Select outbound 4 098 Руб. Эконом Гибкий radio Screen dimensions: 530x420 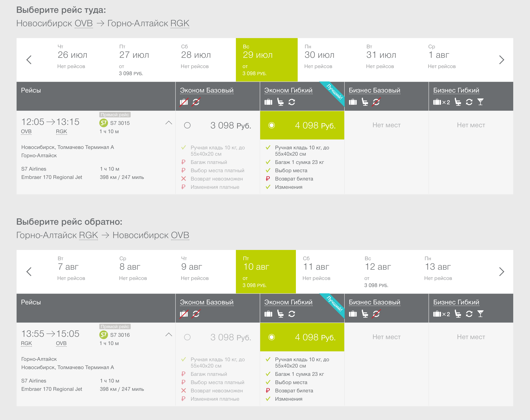(272, 125)
